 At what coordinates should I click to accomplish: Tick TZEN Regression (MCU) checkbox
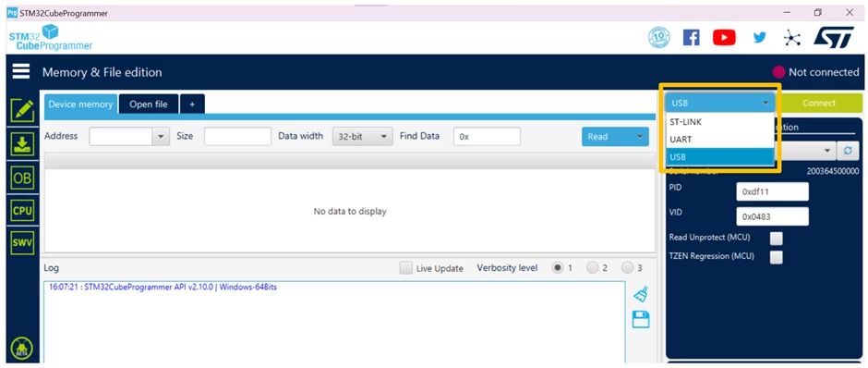pos(777,257)
